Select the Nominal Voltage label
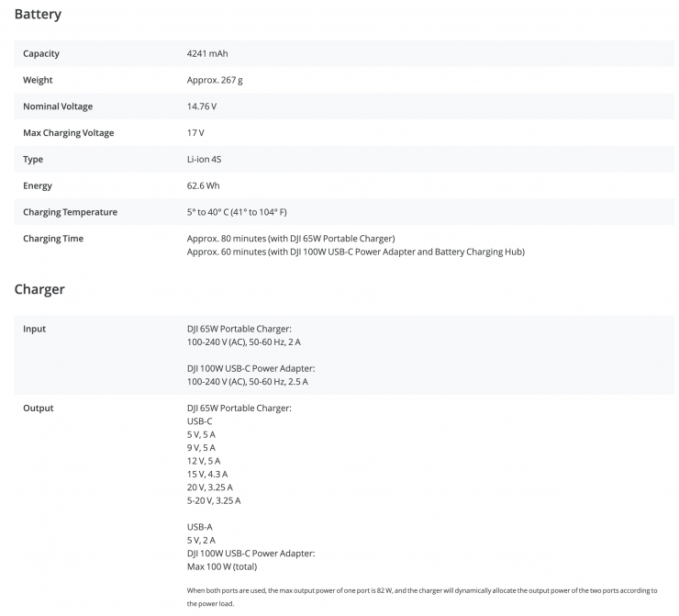 58,106
